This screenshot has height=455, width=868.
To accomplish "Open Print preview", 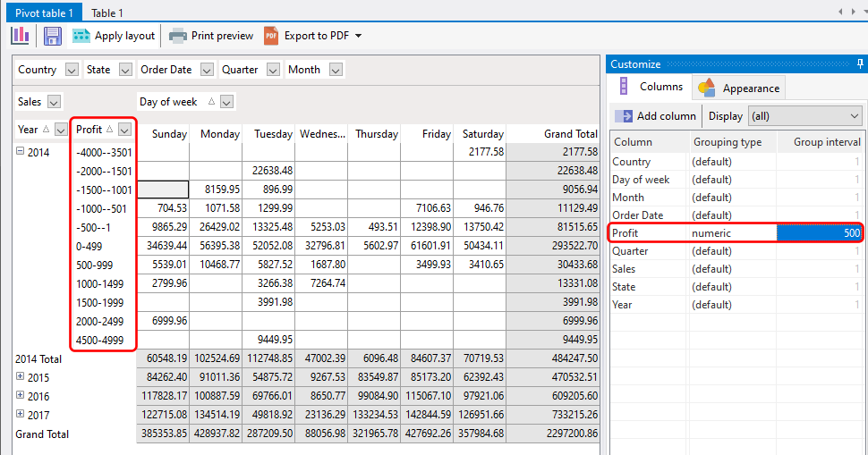I will [x=211, y=36].
